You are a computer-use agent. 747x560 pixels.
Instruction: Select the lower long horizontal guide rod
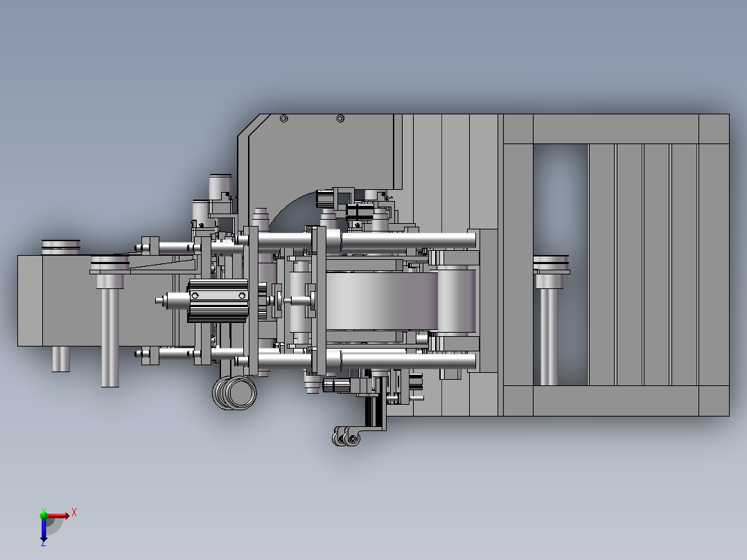(x=362, y=360)
